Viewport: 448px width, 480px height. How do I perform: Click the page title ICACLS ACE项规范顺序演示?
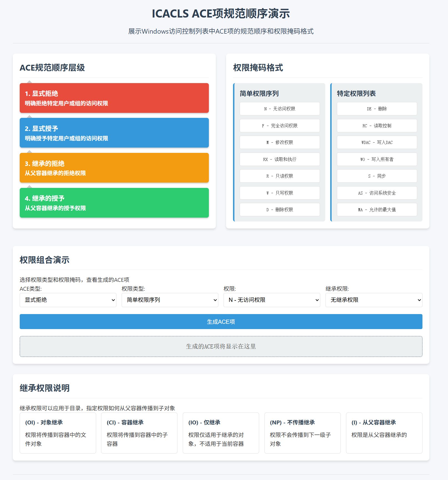click(221, 14)
